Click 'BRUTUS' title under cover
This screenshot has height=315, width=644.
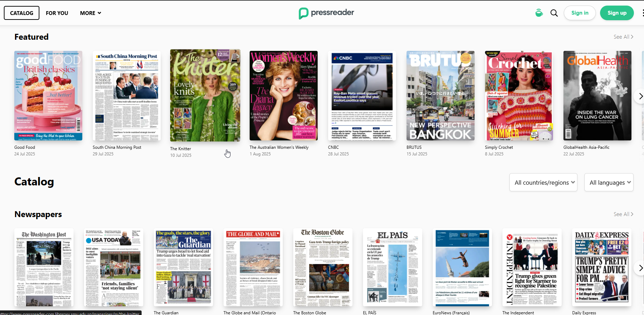click(414, 147)
